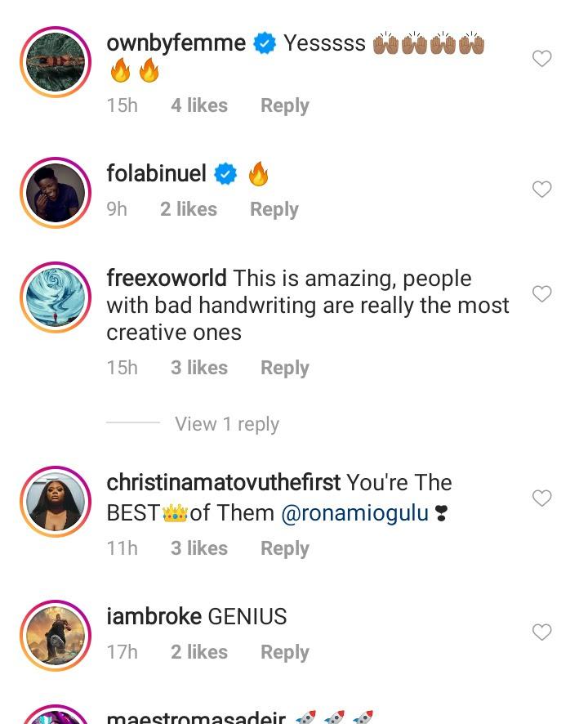588x724 pixels.
Task: Show the 3 likes on christinamatovuthefirst's comment
Action: tap(198, 548)
